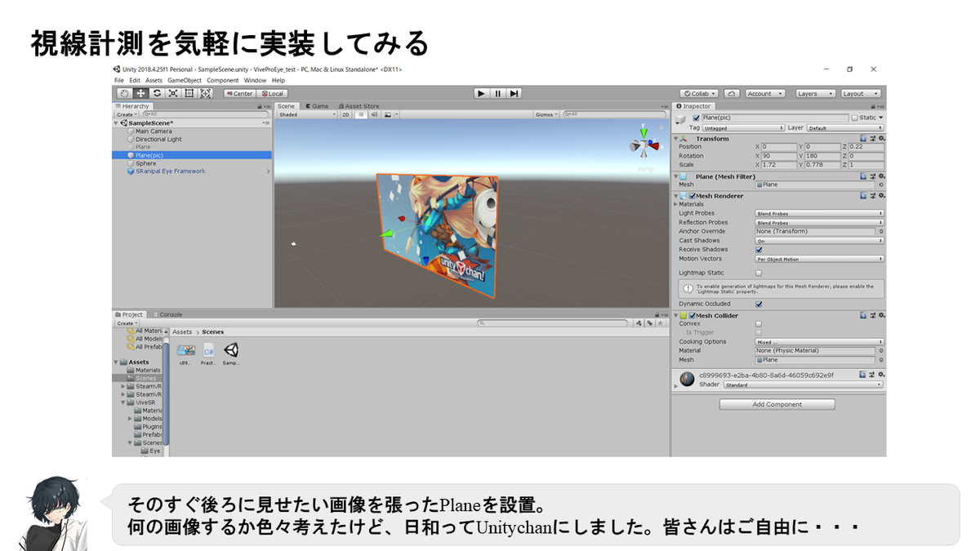980x551 pixels.
Task: Open the Gizmos dropdown
Action: click(546, 115)
